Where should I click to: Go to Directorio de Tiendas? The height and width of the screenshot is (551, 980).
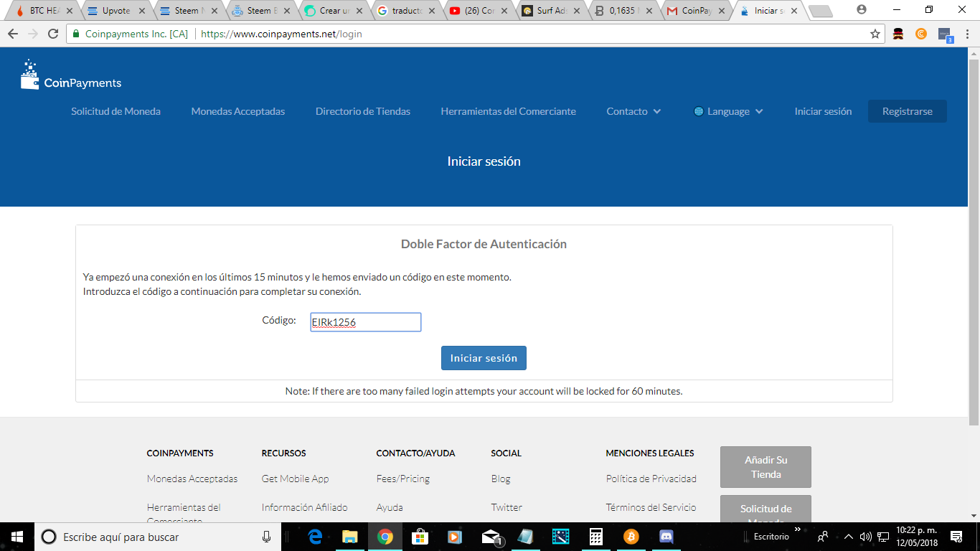tap(363, 111)
